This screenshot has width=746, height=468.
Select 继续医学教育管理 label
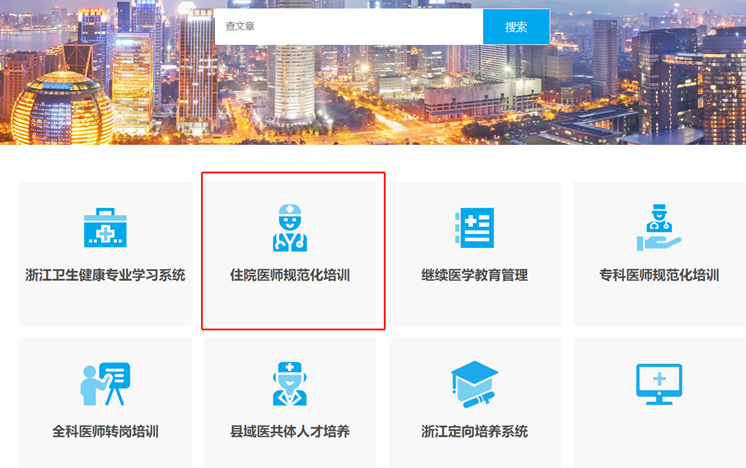click(x=474, y=275)
